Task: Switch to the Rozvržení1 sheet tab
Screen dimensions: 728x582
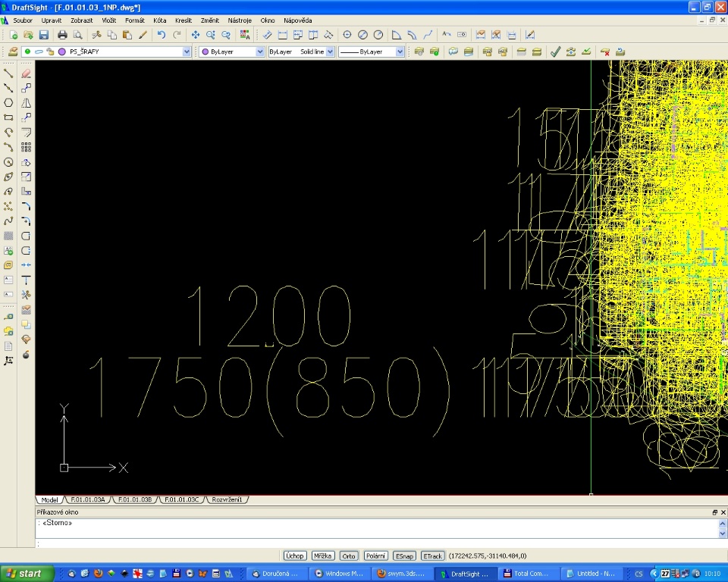Action: pos(227,500)
